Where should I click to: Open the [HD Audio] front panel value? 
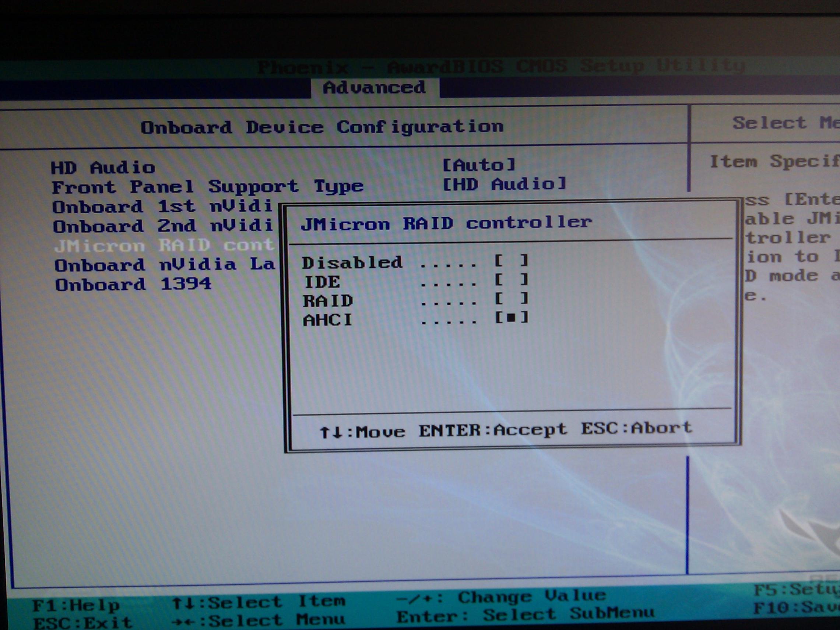point(504,184)
